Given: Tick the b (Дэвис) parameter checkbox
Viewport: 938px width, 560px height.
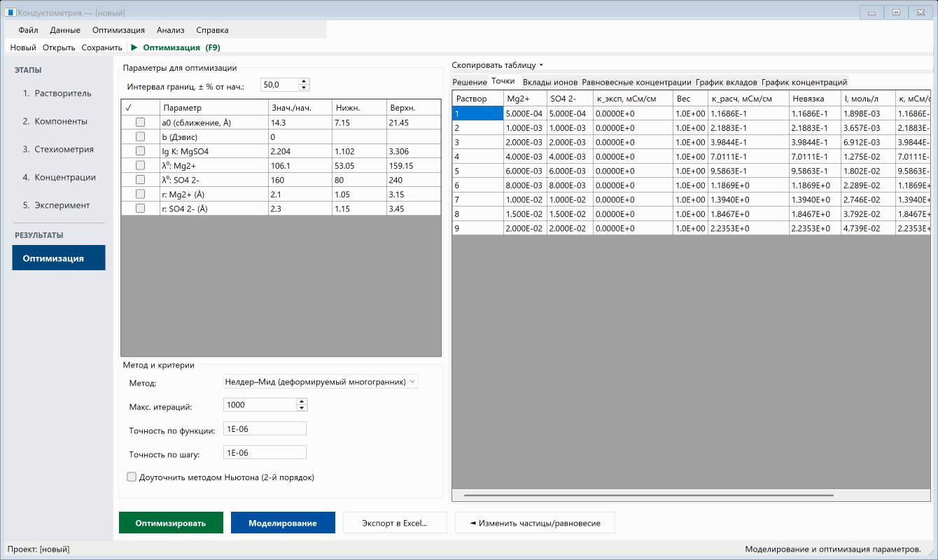Looking at the screenshot, I should (140, 136).
